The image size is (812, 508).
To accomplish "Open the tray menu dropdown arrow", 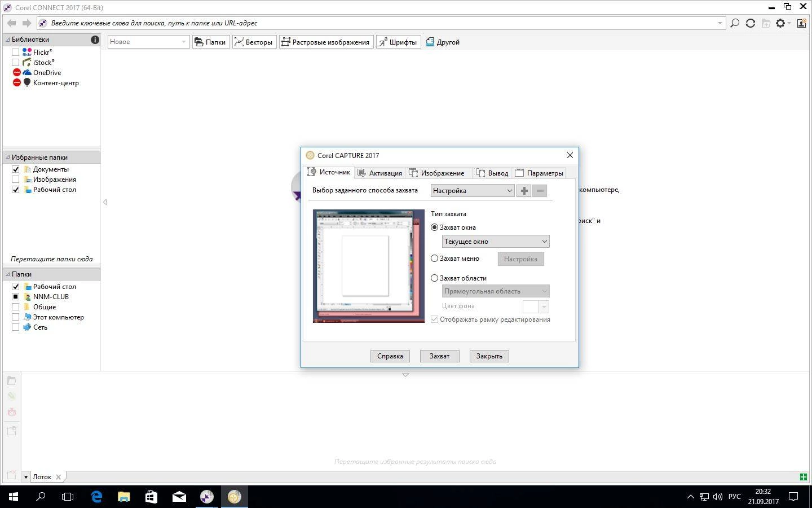I will [26, 477].
